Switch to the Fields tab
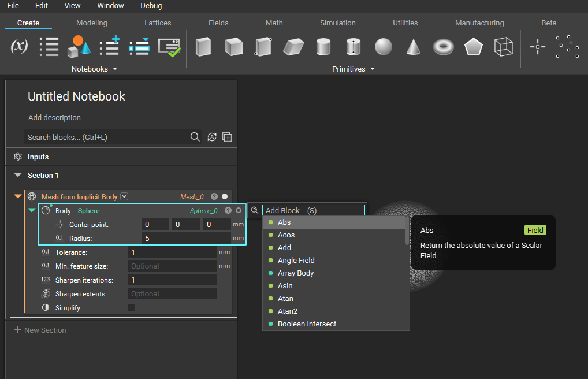588x379 pixels. [218, 23]
